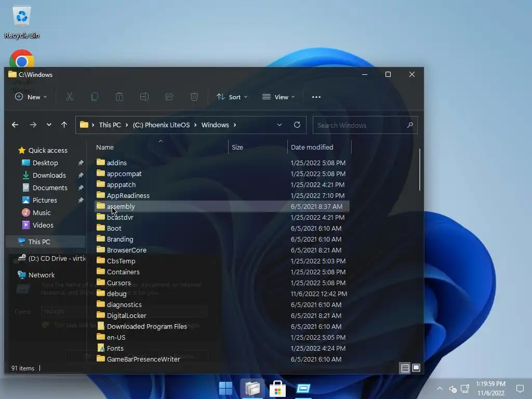Switch to large icons view layout icon
The height and width of the screenshot is (399, 532).
point(416,368)
